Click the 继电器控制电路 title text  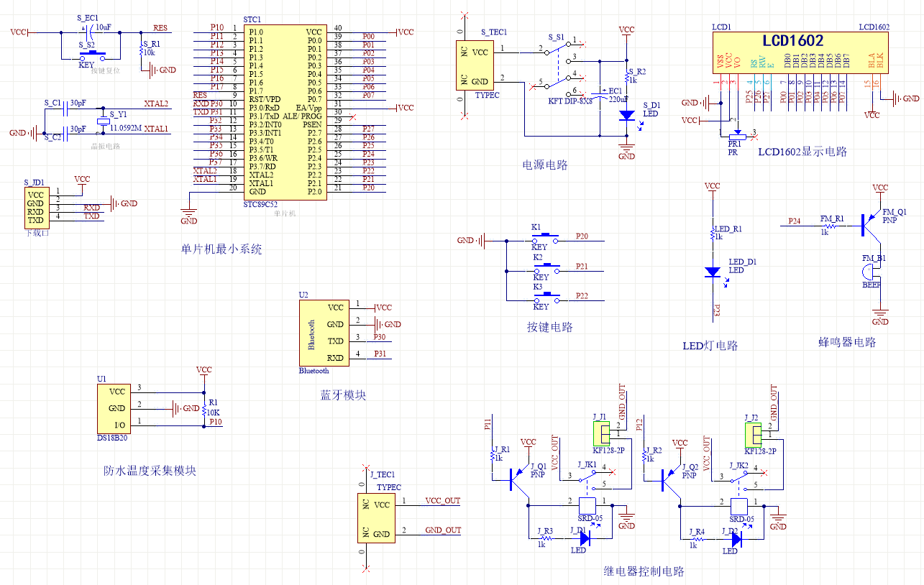click(x=644, y=571)
